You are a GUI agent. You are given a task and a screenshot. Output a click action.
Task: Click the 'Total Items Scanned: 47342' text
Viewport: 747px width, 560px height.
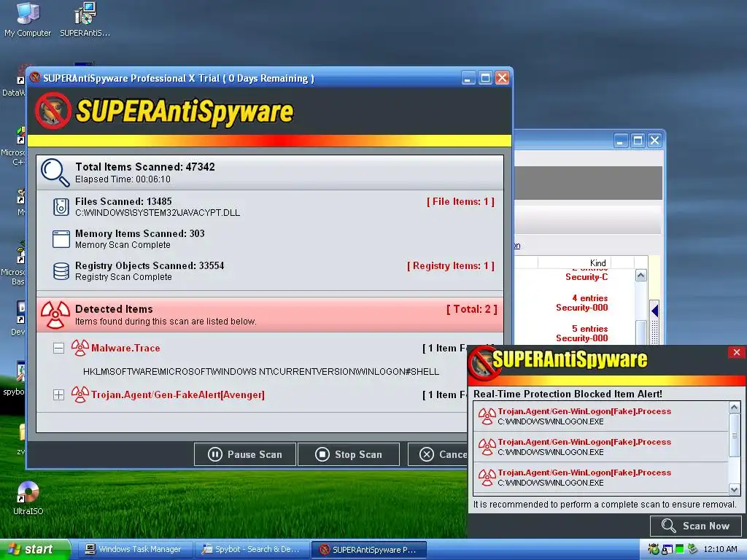145,167
